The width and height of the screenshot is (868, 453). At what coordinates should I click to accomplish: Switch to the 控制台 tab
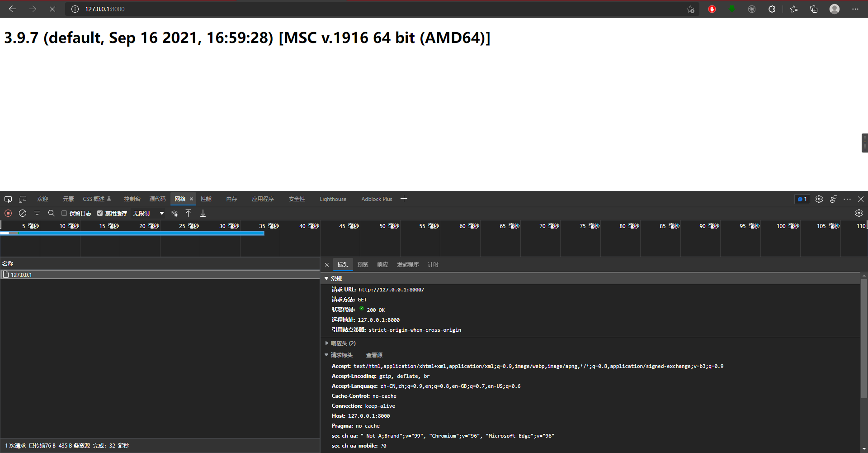132,199
